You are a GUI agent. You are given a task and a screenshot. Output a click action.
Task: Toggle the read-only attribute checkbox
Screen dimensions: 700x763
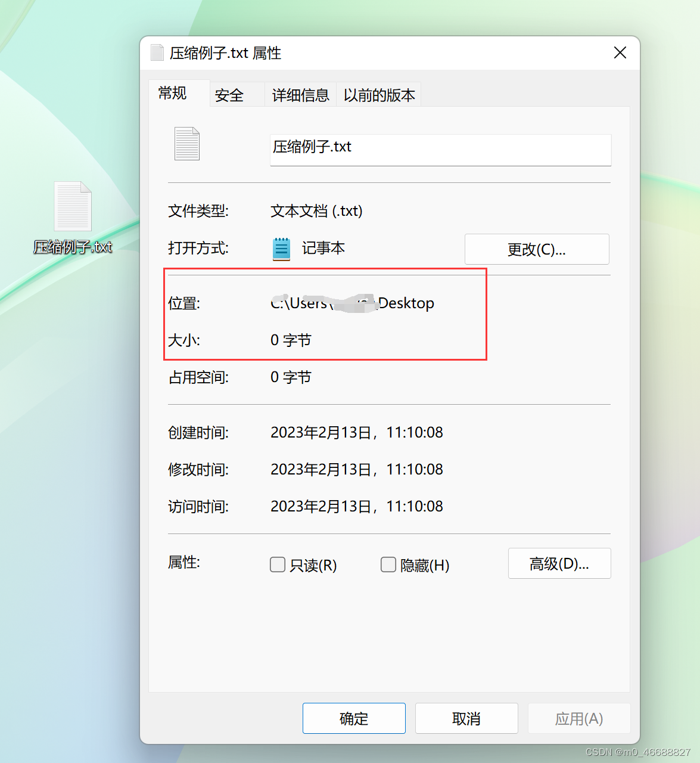pyautogui.click(x=278, y=565)
